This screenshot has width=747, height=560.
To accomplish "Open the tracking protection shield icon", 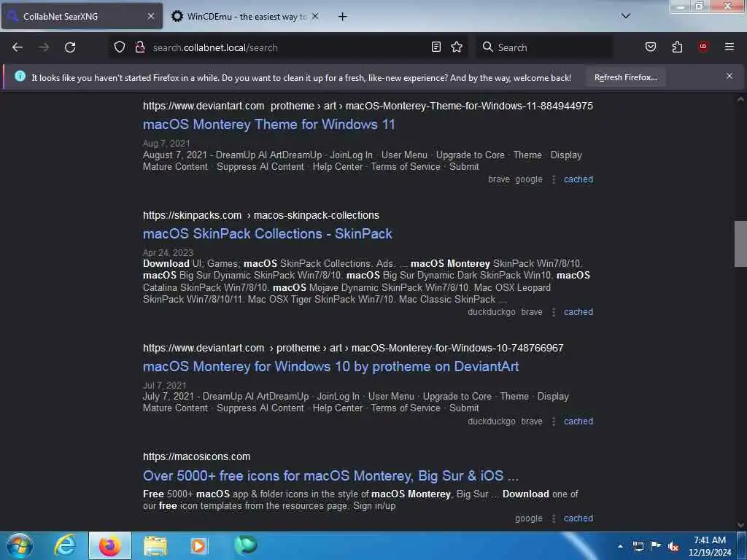I will point(120,47).
